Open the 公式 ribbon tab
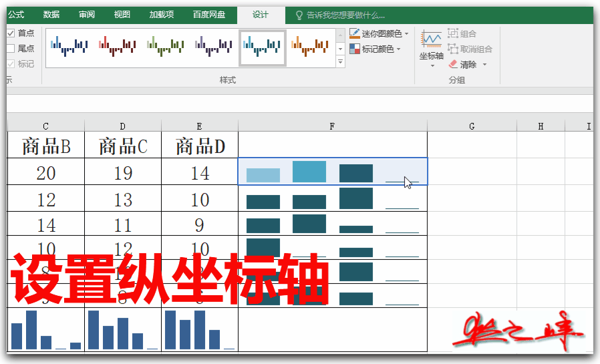Viewport: 600px width, 364px height. pos(16,15)
